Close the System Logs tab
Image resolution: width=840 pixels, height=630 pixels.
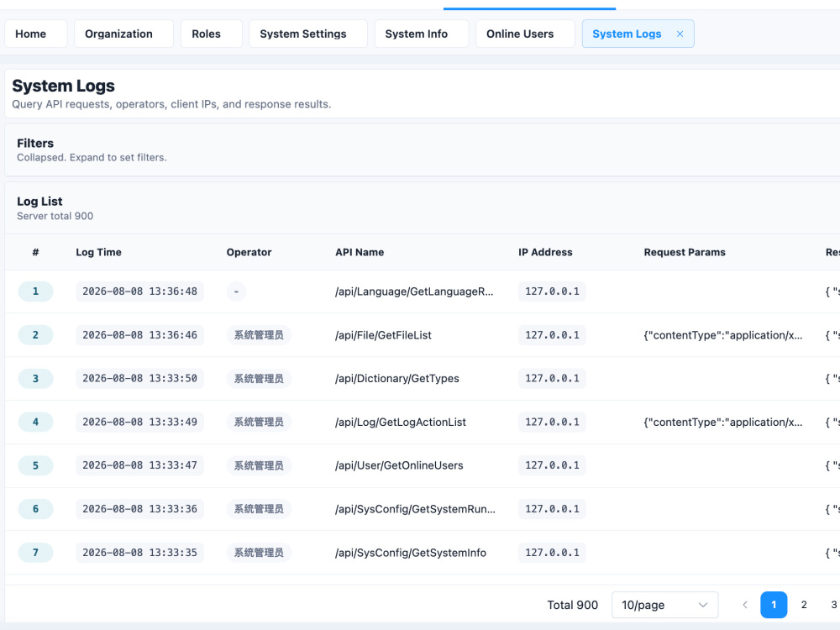point(680,34)
